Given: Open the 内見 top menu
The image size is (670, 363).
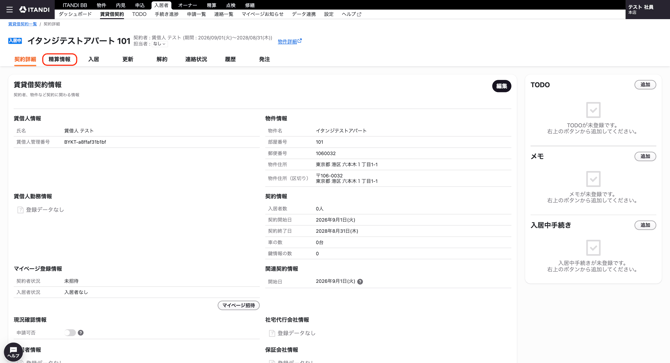Looking at the screenshot, I should (x=120, y=5).
